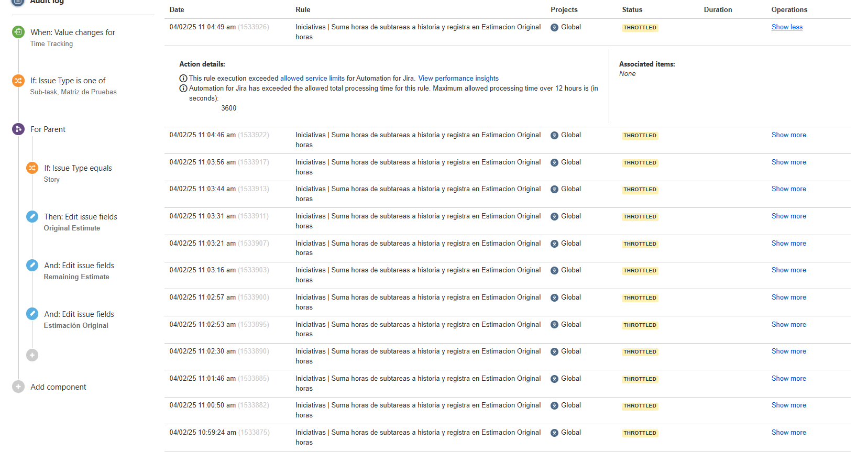Click the plus icon next to 'Add component'
The height and width of the screenshot is (452, 868).
[18, 387]
